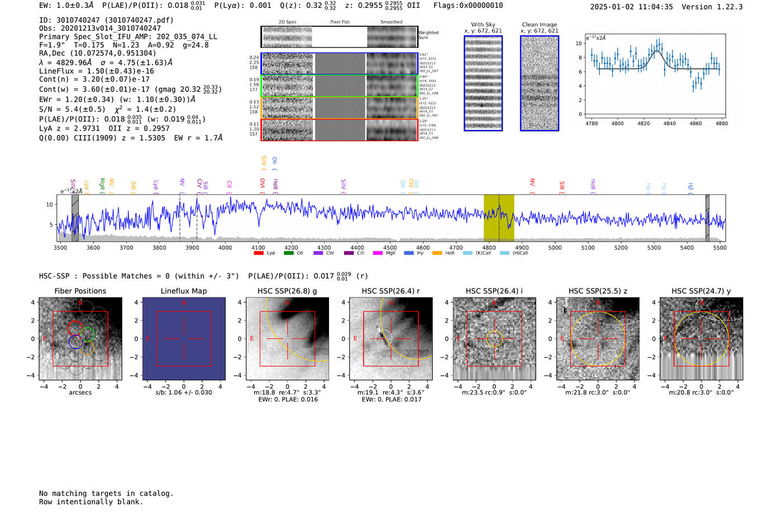Click the With Sky image
This screenshot has height=532, width=782.
(x=483, y=83)
